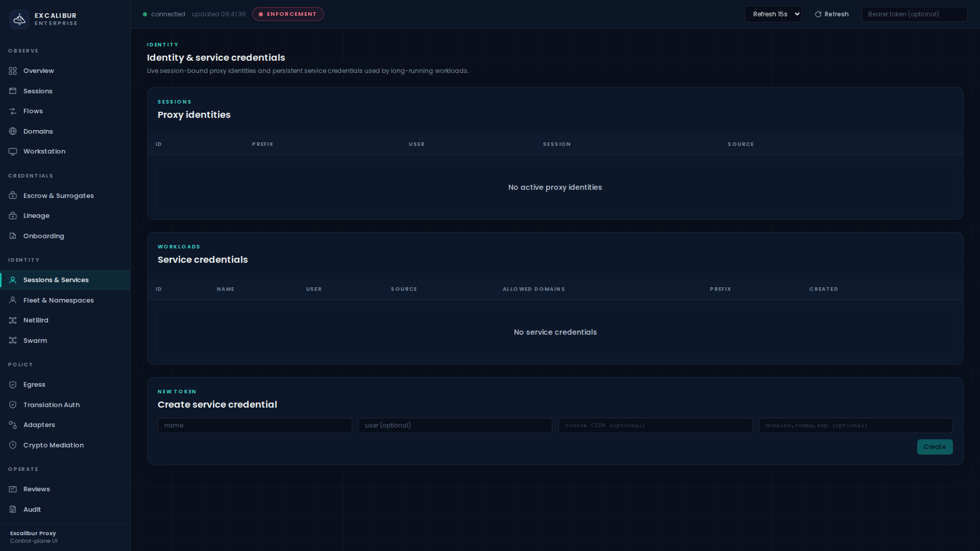Click the connected status indicator
The height and width of the screenshot is (551, 980).
tap(163, 14)
